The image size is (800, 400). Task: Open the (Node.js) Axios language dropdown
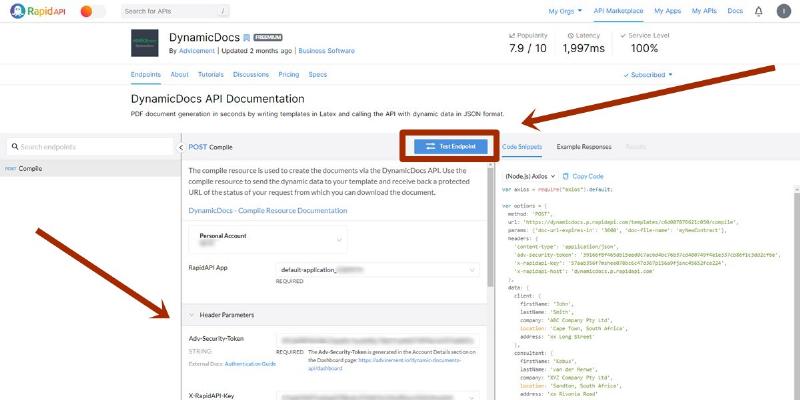pyautogui.click(x=530, y=176)
